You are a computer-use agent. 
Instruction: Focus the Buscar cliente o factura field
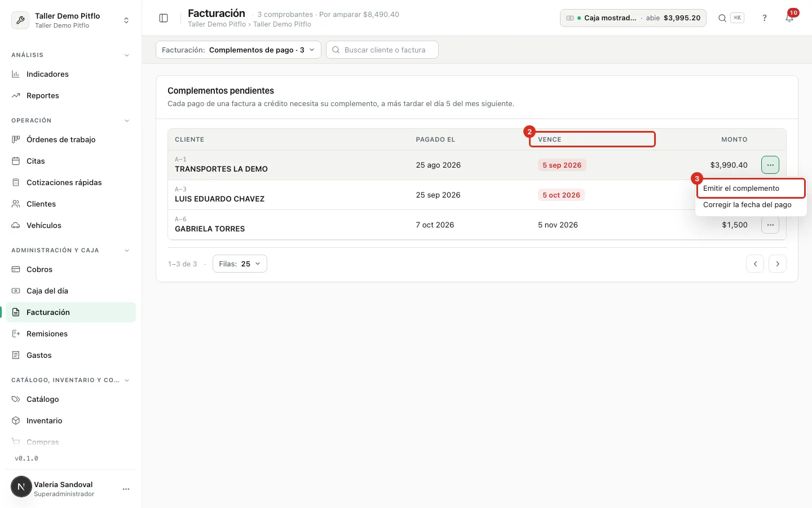tap(382, 50)
